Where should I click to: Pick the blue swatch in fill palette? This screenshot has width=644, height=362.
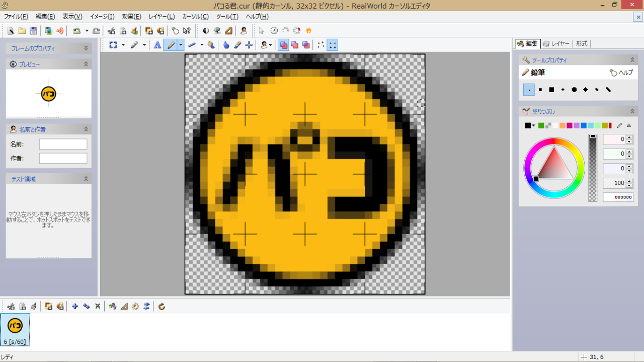coord(584,125)
